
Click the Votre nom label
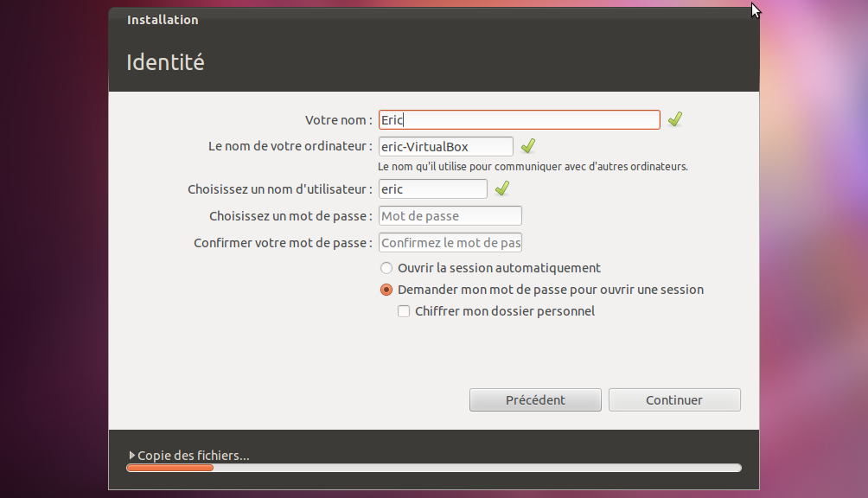pos(338,120)
